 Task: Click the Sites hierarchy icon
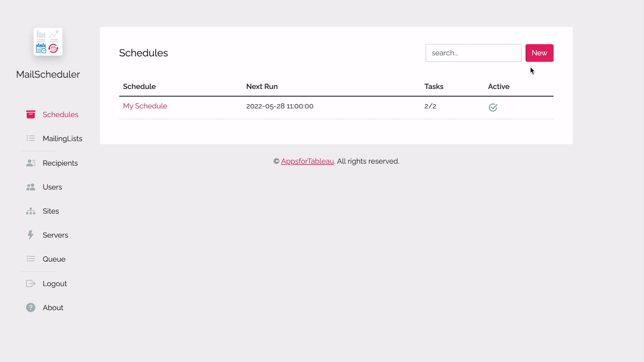[31, 211]
